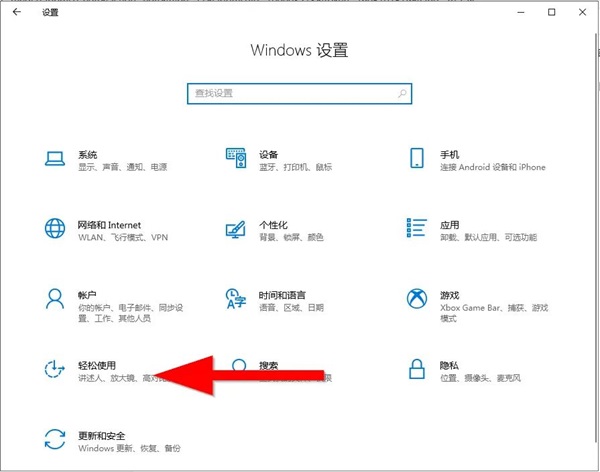This screenshot has width=600, height=472.
Task: Click the 显示、声音、通知、电源 description
Action: tap(123, 167)
